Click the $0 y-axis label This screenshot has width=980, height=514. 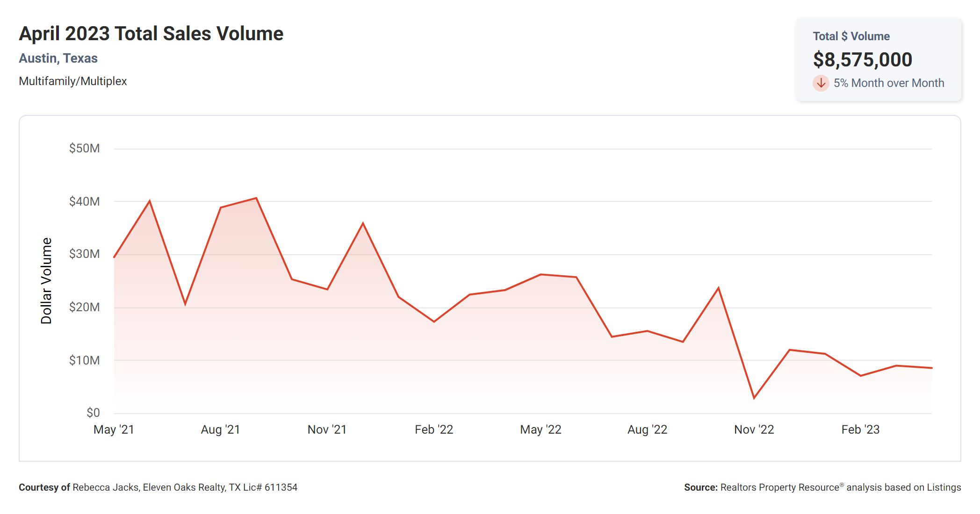(93, 413)
